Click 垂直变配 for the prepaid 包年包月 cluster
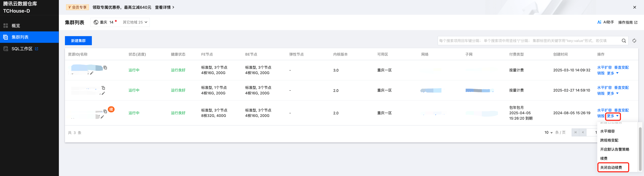The width and height of the screenshot is (644, 176). 621,110
